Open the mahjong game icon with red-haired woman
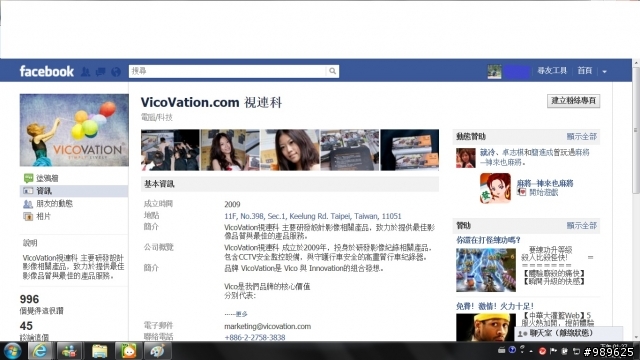The height and width of the screenshot is (360, 640). click(x=495, y=188)
